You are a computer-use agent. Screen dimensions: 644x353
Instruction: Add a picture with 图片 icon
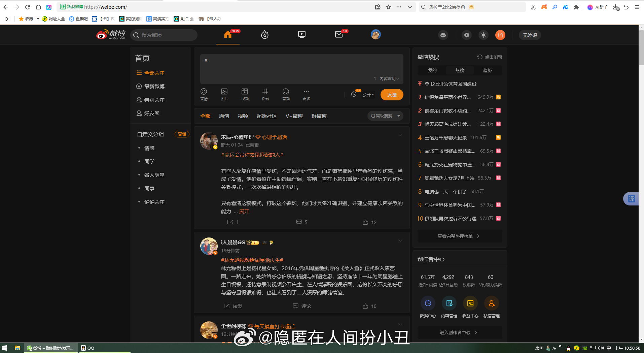tap(224, 94)
